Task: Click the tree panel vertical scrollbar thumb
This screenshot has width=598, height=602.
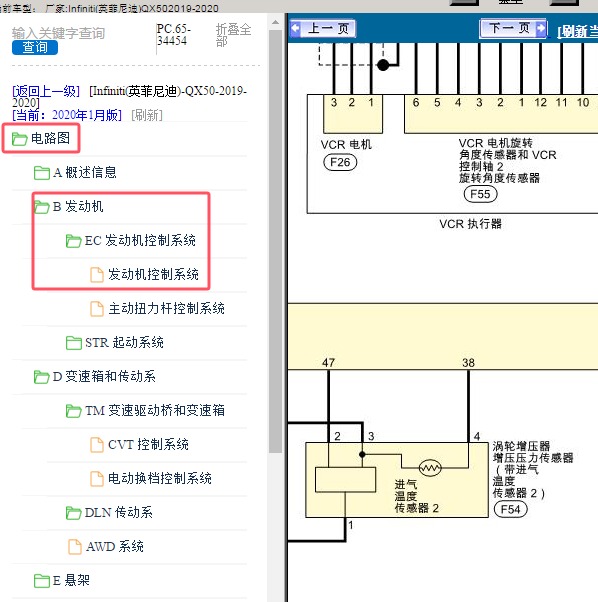Action: tap(275, 242)
